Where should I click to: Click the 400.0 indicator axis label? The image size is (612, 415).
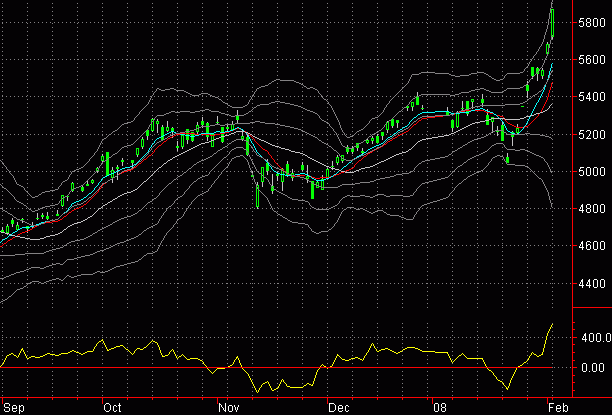pyautogui.click(x=596, y=338)
